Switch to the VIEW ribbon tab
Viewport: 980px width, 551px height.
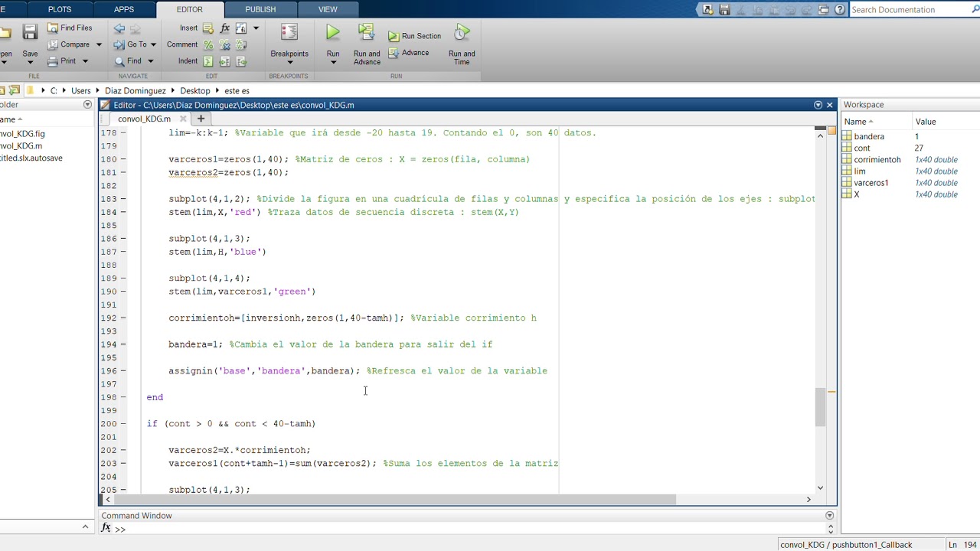pos(328,9)
